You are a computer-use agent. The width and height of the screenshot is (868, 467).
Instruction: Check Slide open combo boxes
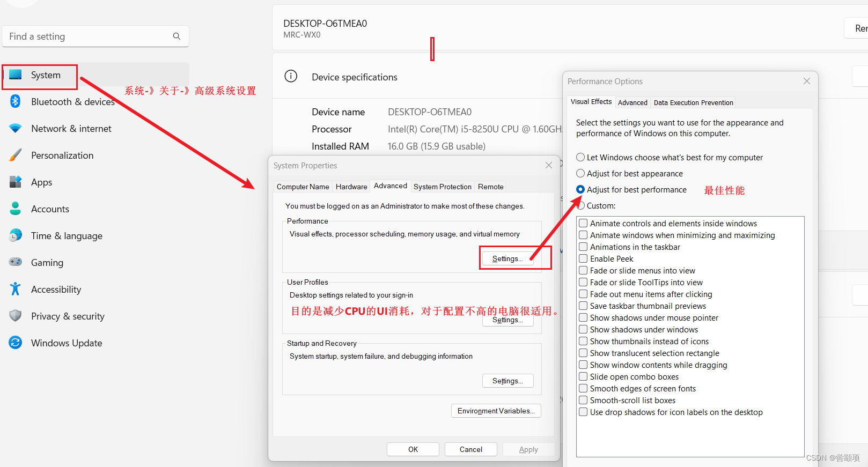pos(583,376)
